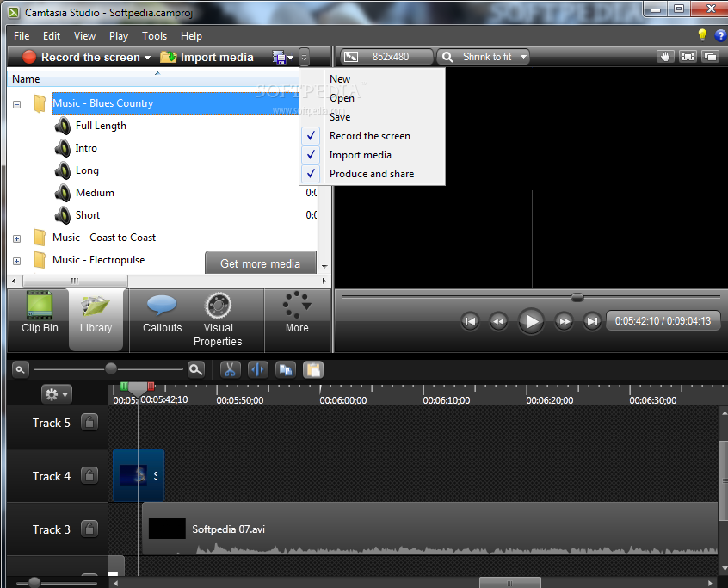This screenshot has height=588, width=728.
Task: Select the pan hand tool in preview
Action: 666,57
